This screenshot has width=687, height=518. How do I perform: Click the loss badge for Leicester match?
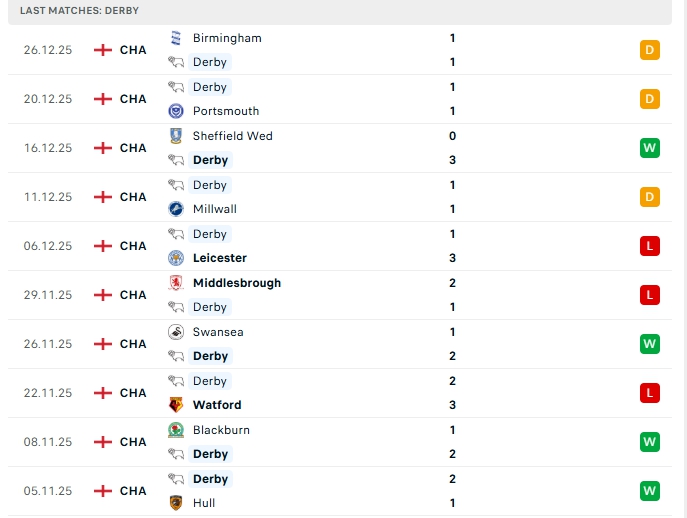[650, 246]
